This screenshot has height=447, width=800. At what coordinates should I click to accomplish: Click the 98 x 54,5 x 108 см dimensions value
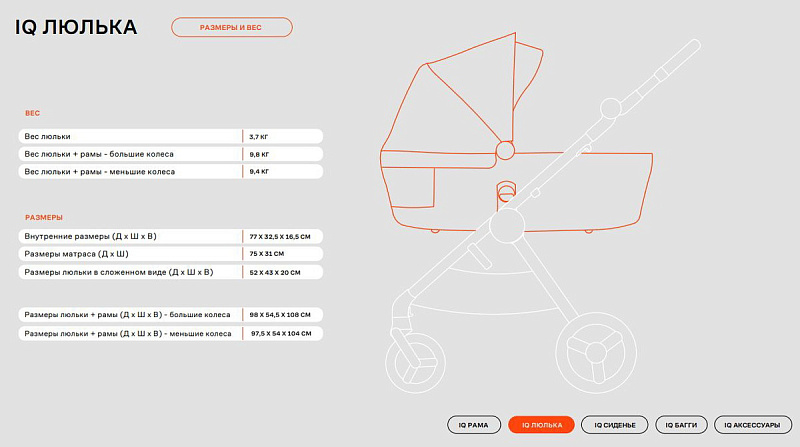(x=282, y=314)
